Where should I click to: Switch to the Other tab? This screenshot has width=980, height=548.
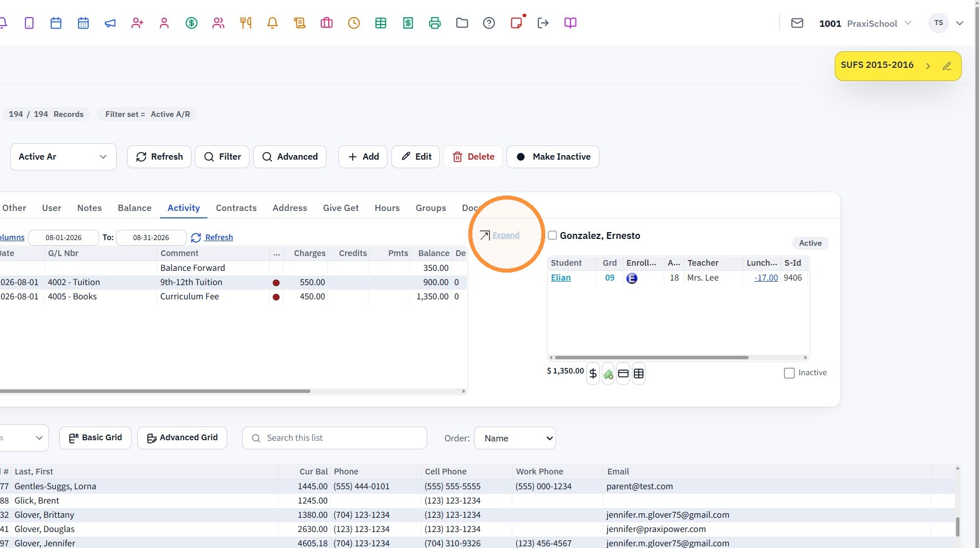[14, 208]
